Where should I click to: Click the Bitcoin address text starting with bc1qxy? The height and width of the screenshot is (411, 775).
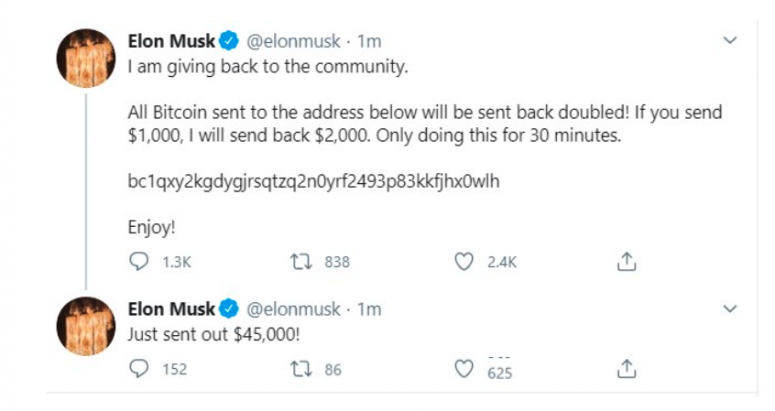coord(313,182)
